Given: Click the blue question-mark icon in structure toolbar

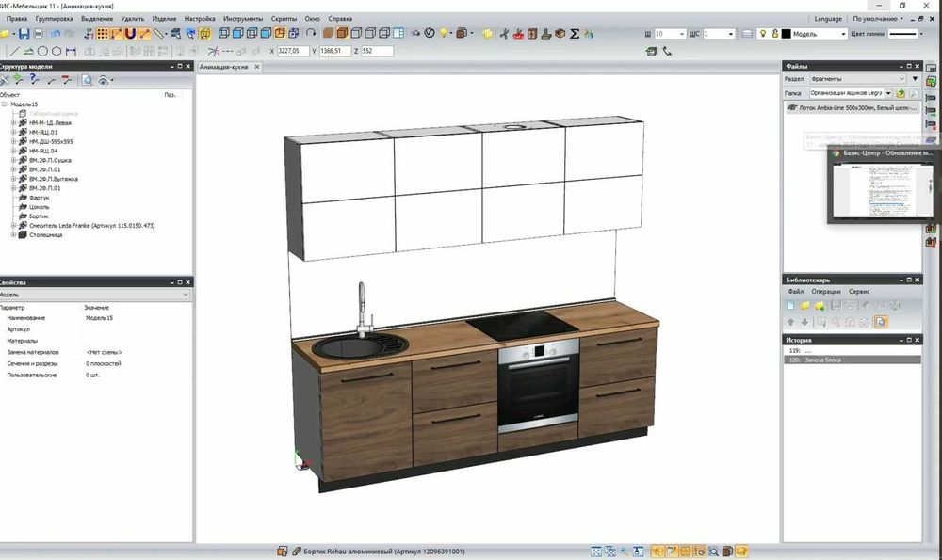Looking at the screenshot, I should pos(34,80).
